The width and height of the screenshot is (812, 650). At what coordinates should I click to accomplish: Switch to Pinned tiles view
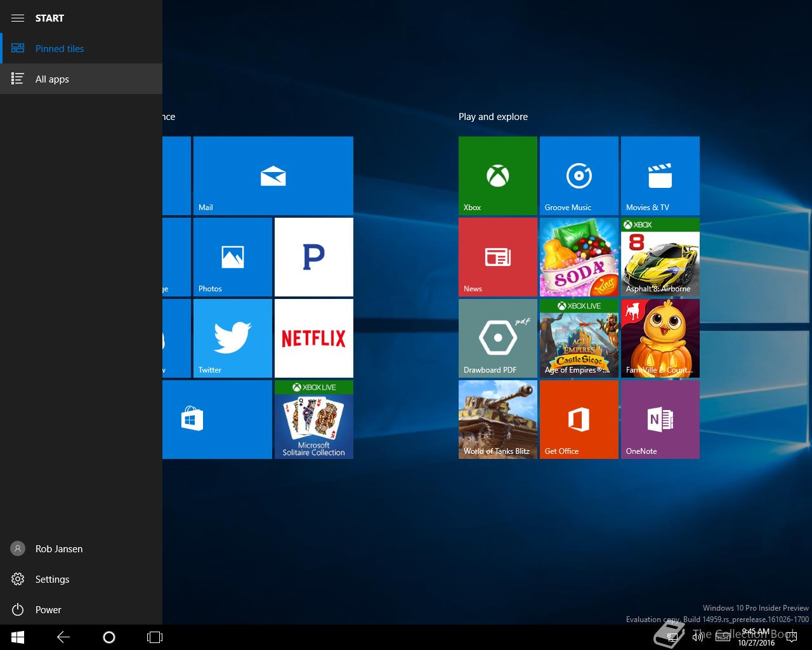[x=81, y=48]
